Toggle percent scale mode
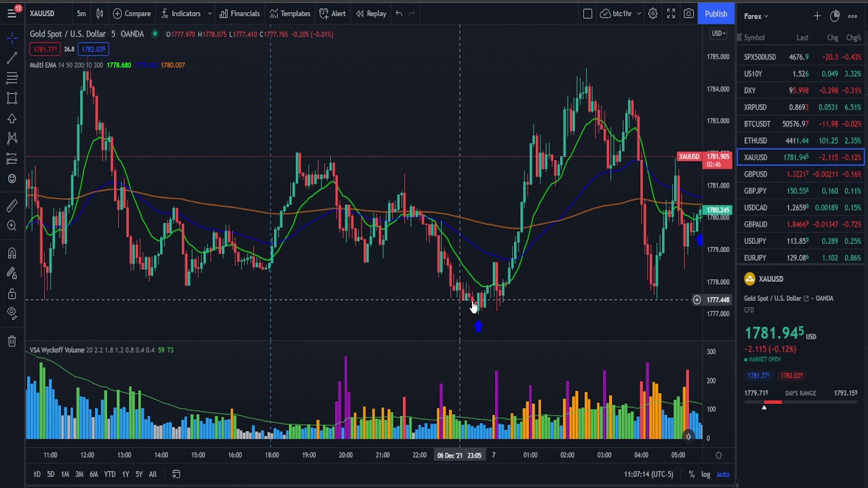The height and width of the screenshot is (488, 868). coord(691,474)
